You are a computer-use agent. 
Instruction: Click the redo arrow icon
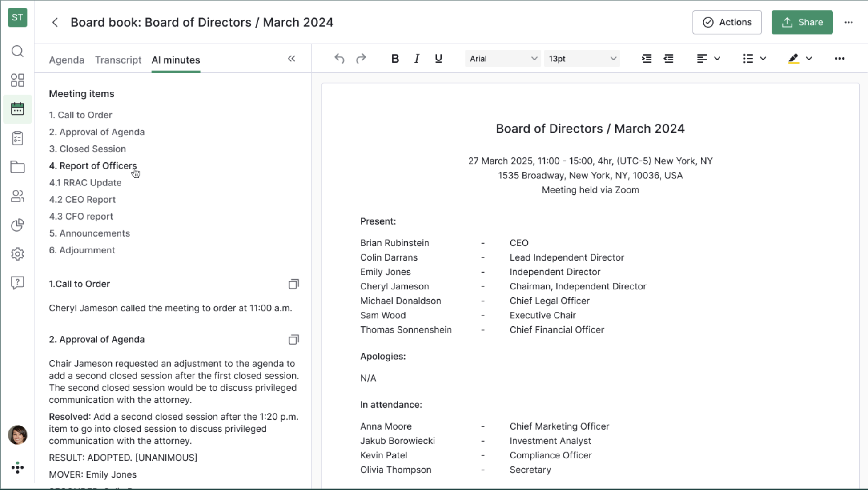361,59
